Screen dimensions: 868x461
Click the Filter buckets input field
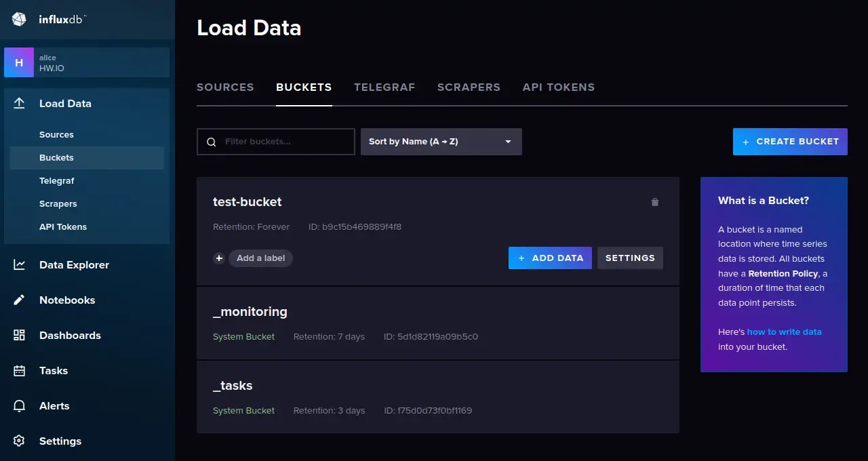coord(275,141)
